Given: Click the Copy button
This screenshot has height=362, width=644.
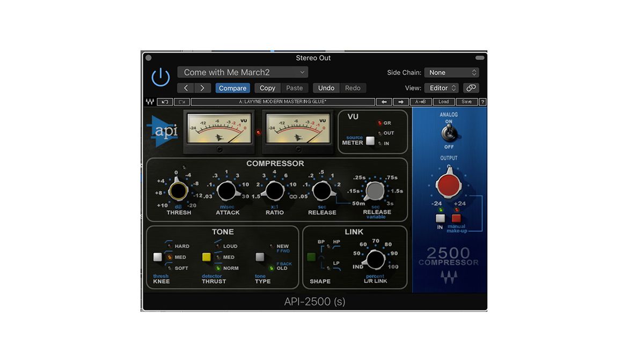Looking at the screenshot, I should point(267,88).
